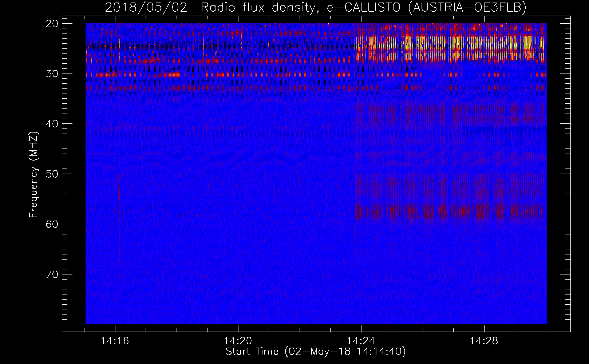This screenshot has height=364, width=589.
Task: Click the 70 frequency tick label
Action: coord(52,274)
